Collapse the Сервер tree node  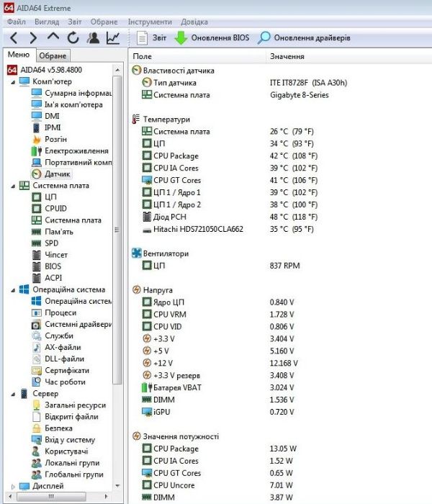click(x=13, y=395)
